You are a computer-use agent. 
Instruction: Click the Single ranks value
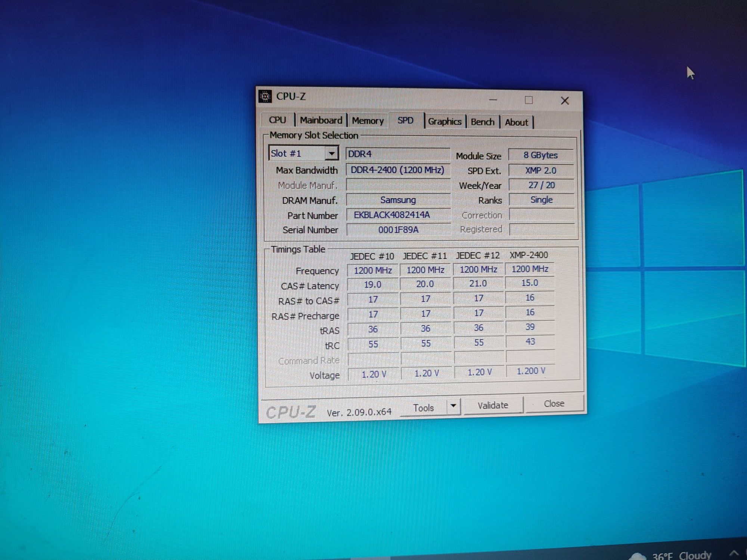[541, 200]
